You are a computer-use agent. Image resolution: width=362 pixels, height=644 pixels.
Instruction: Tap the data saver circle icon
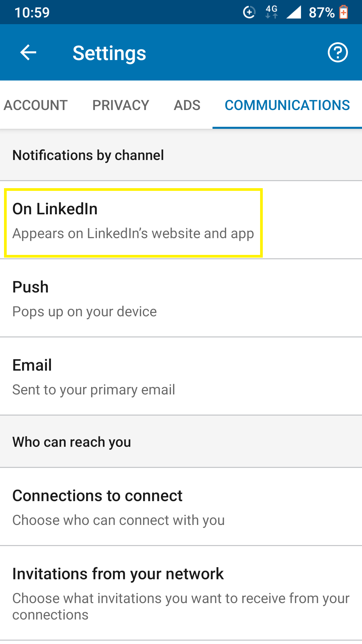coord(249,12)
